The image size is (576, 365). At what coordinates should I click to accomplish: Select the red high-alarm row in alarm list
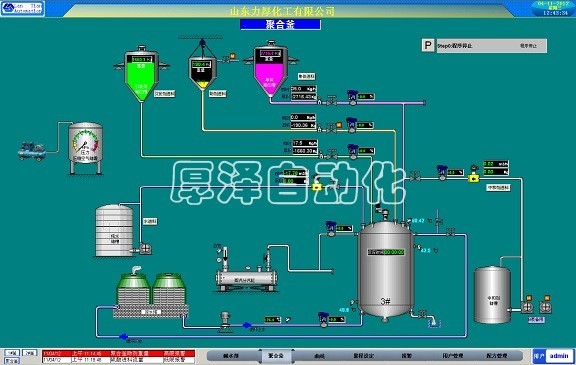click(x=118, y=353)
